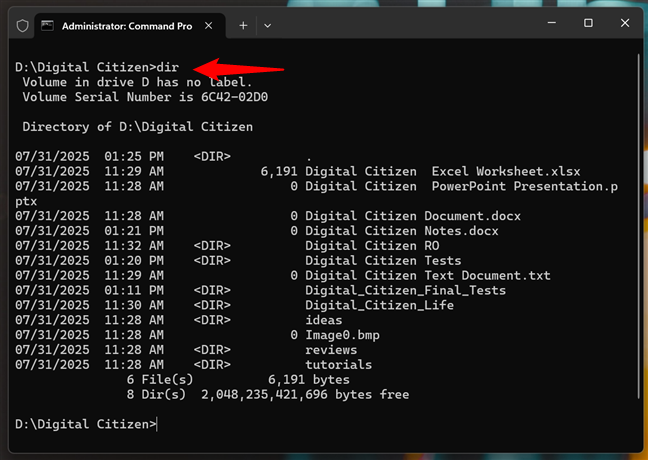648x460 pixels.
Task: Click the reviews directory entry
Action: [x=331, y=350]
